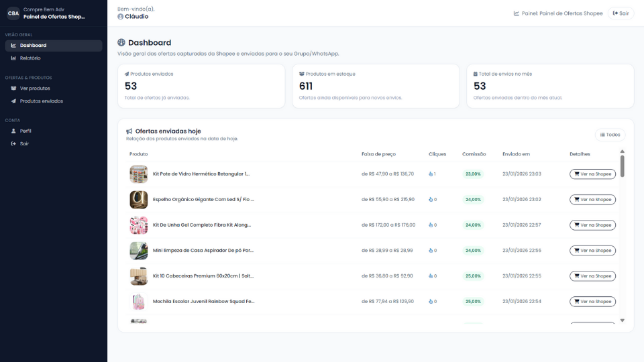
Task: Click the scroll down arrow of offers table
Action: pyautogui.click(x=622, y=320)
